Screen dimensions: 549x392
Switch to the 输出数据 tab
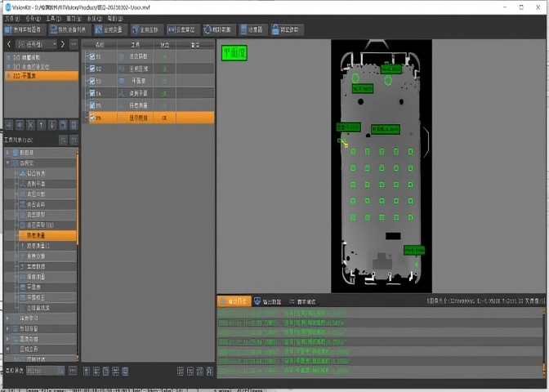[x=267, y=301]
